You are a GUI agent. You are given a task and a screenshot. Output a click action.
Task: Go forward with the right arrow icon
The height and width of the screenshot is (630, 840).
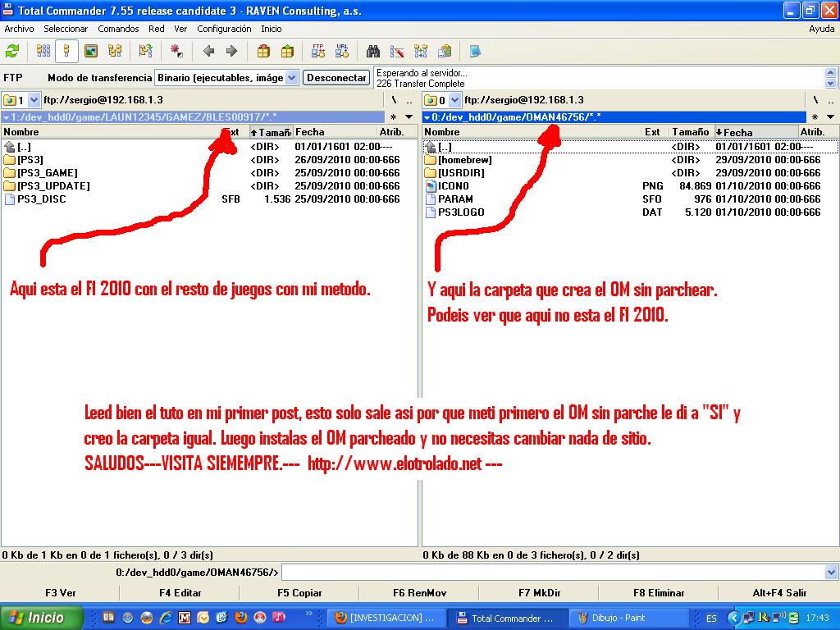(x=231, y=52)
